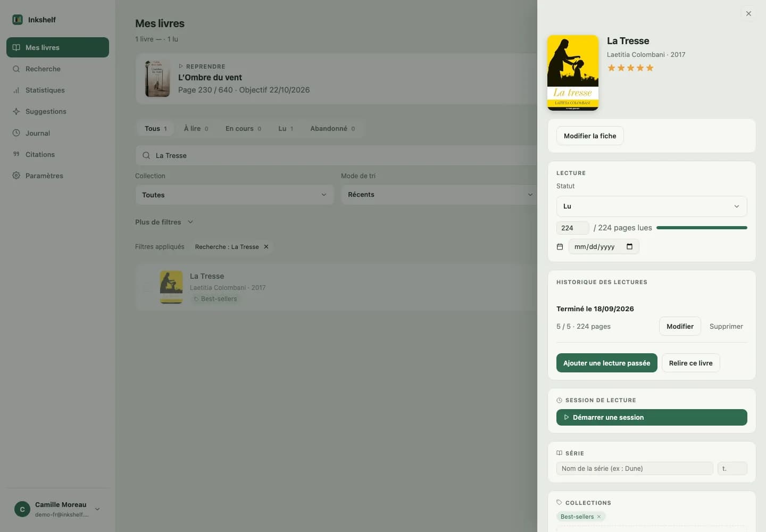Expand Plus de filtres
Viewport: 766px width, 532px height.
(x=164, y=222)
